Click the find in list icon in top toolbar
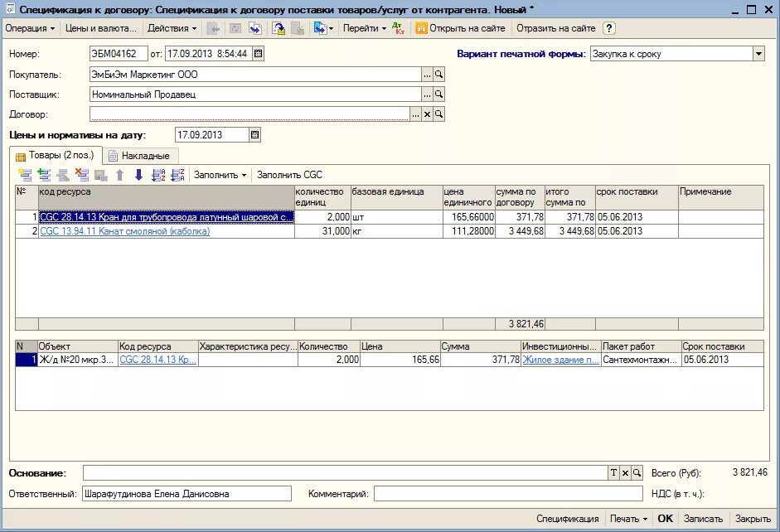 (214, 29)
